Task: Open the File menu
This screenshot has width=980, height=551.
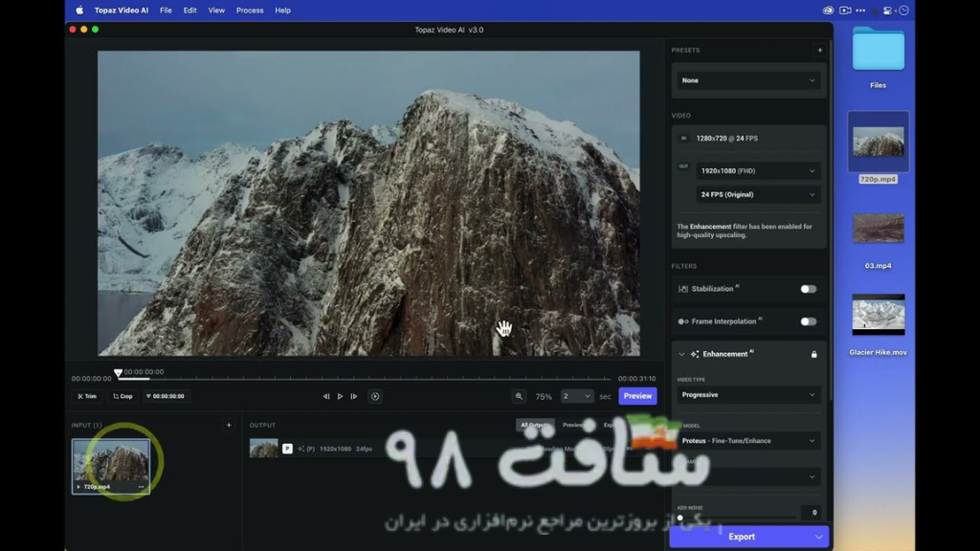Action: pyautogui.click(x=166, y=10)
